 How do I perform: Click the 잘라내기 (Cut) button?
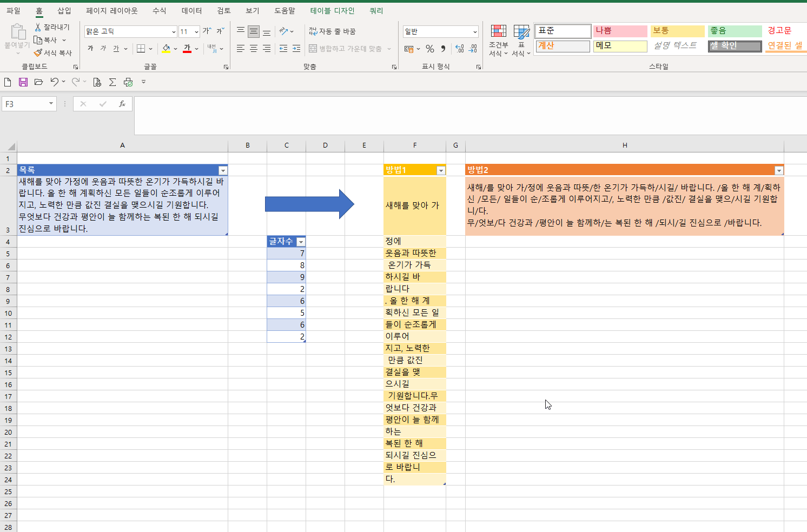coord(52,27)
